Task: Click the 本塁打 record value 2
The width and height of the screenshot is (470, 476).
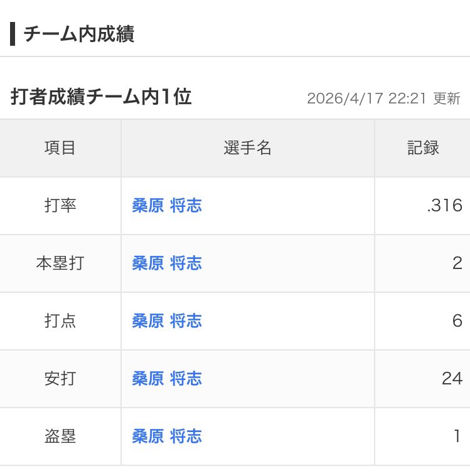Action: pyautogui.click(x=457, y=263)
